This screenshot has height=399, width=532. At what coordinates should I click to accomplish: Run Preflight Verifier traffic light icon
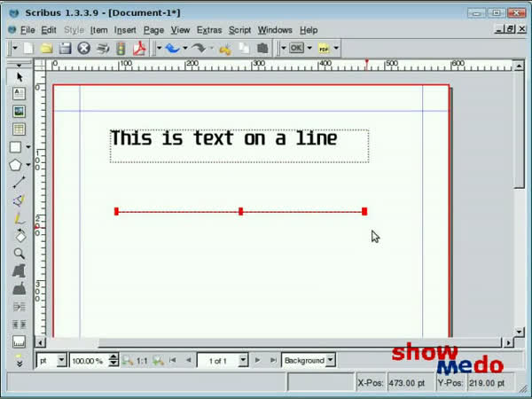pos(121,48)
